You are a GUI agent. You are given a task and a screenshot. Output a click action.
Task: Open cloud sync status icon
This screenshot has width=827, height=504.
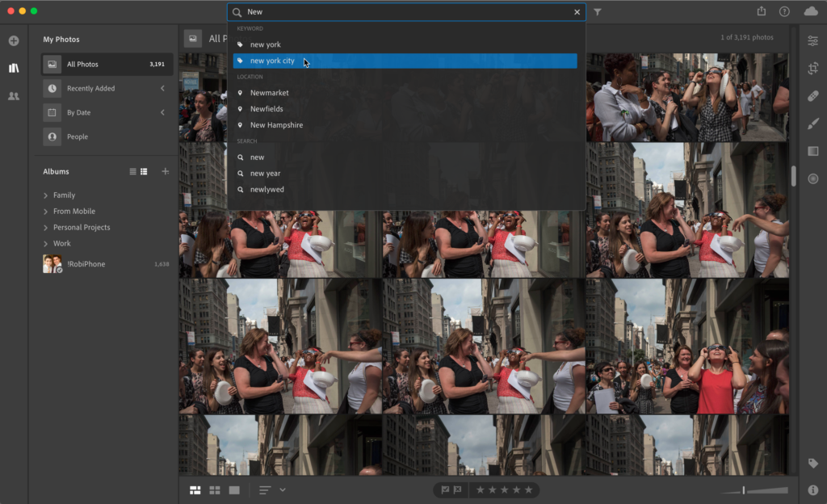click(811, 11)
